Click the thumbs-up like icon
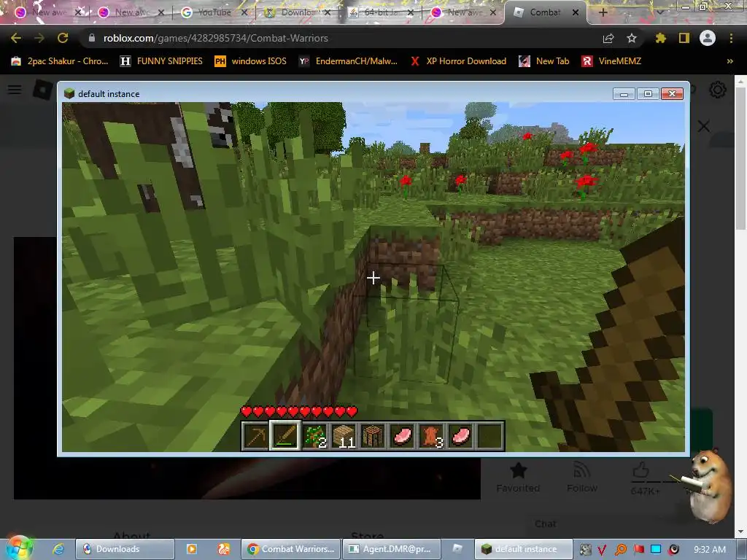 point(641,470)
